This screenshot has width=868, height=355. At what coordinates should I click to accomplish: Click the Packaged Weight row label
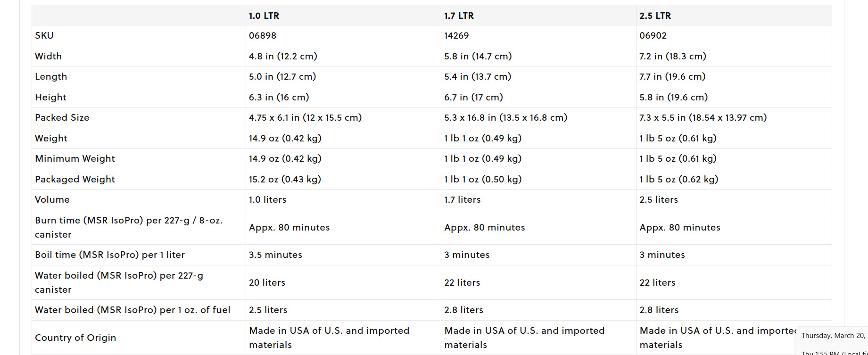[75, 179]
